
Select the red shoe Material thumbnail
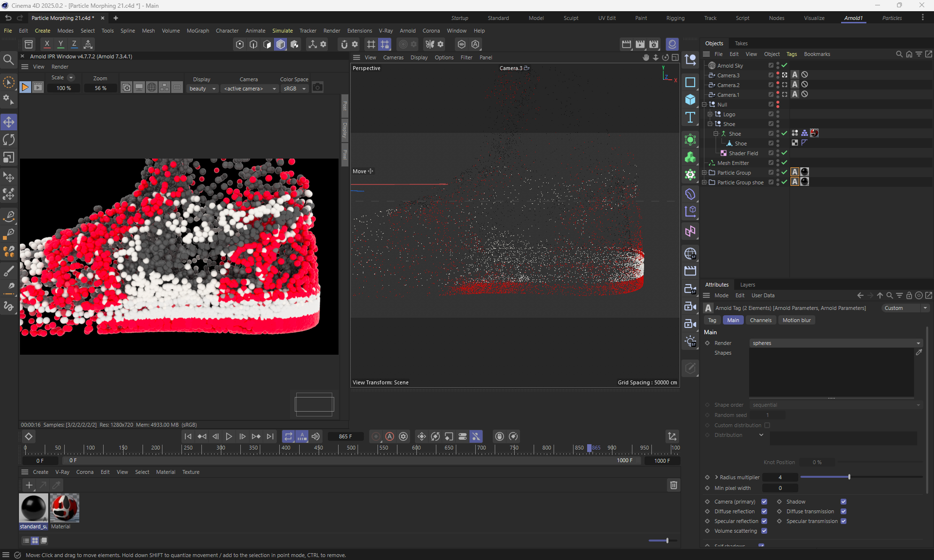(x=64, y=507)
